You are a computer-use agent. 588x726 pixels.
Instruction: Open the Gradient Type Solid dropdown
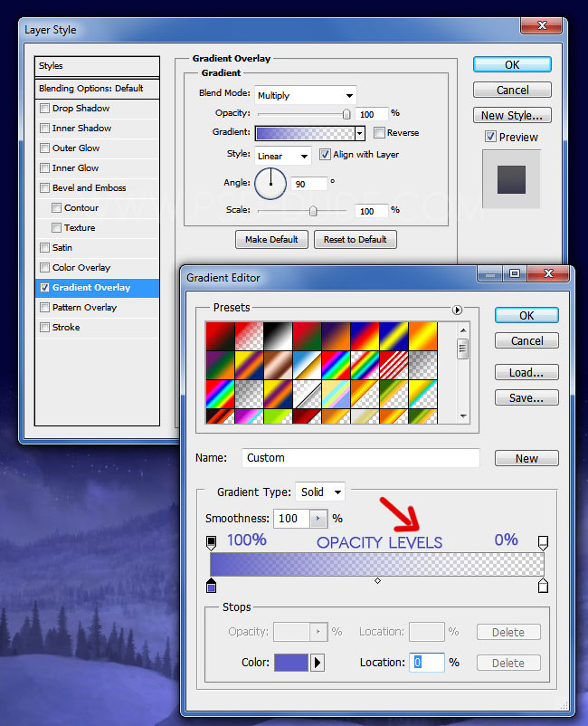[320, 492]
